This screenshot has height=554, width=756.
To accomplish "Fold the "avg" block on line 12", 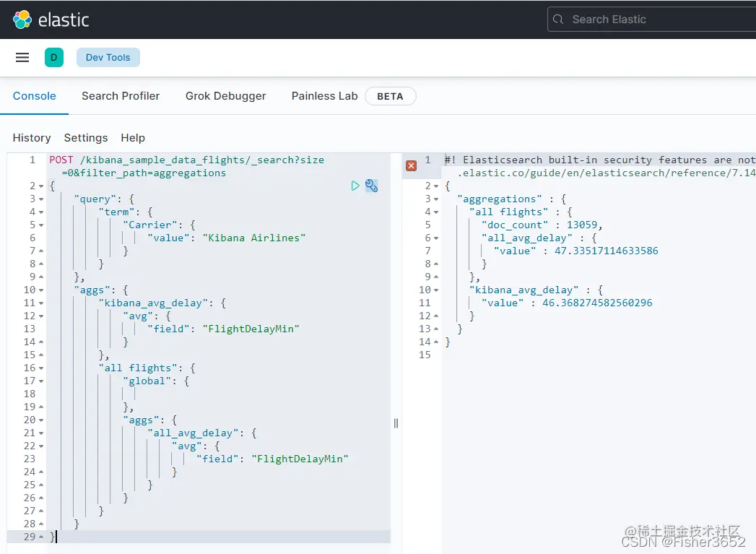I will click(x=41, y=316).
